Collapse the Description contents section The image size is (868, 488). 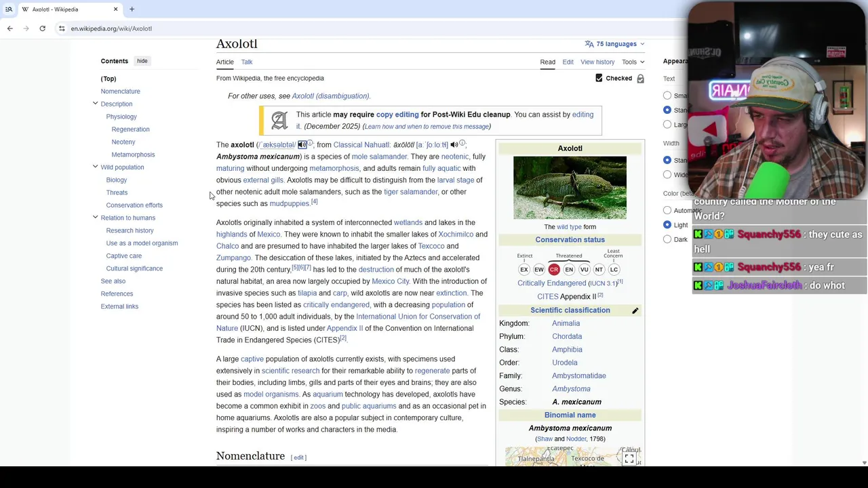96,104
